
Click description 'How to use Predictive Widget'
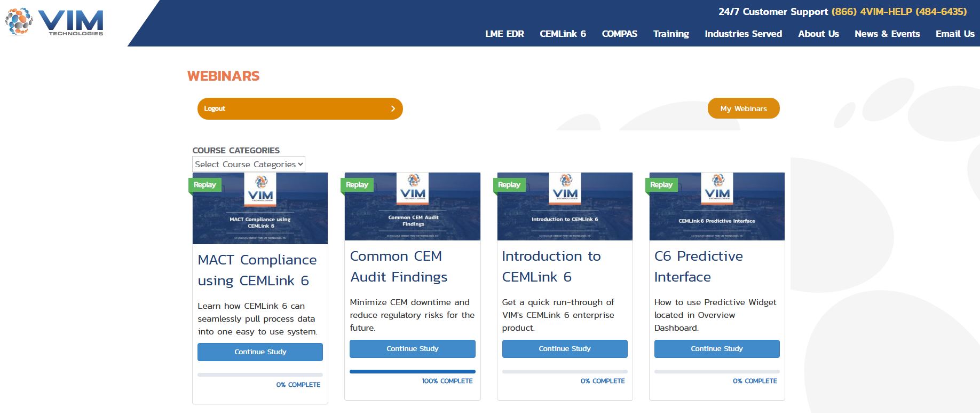(x=715, y=315)
